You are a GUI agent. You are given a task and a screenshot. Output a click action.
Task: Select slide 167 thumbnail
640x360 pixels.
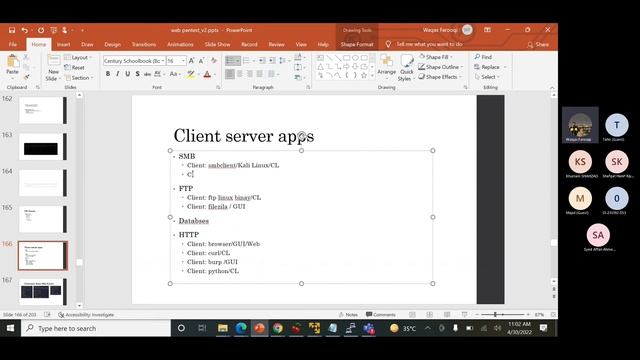click(x=42, y=291)
